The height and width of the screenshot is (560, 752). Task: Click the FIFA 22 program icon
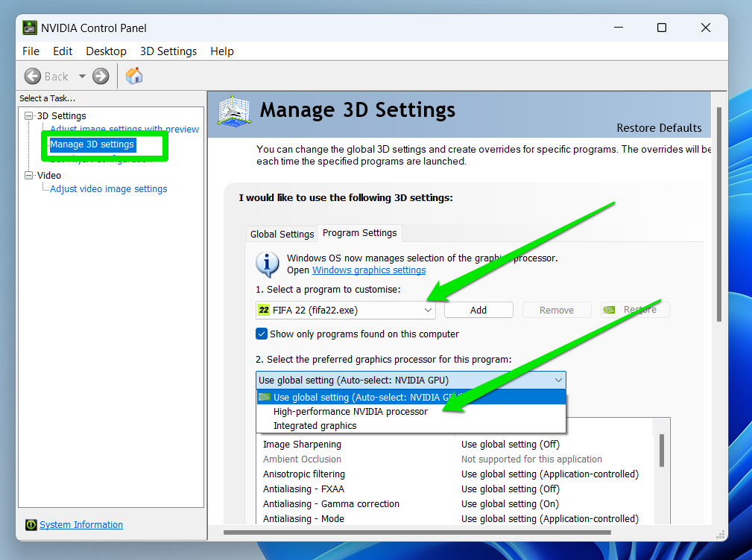click(x=264, y=310)
